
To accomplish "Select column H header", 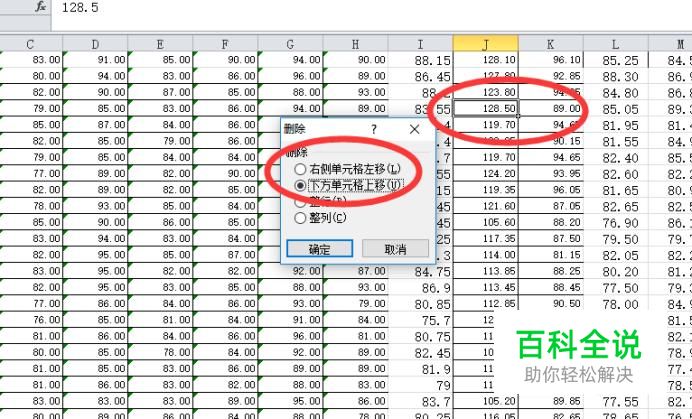I will (355, 44).
